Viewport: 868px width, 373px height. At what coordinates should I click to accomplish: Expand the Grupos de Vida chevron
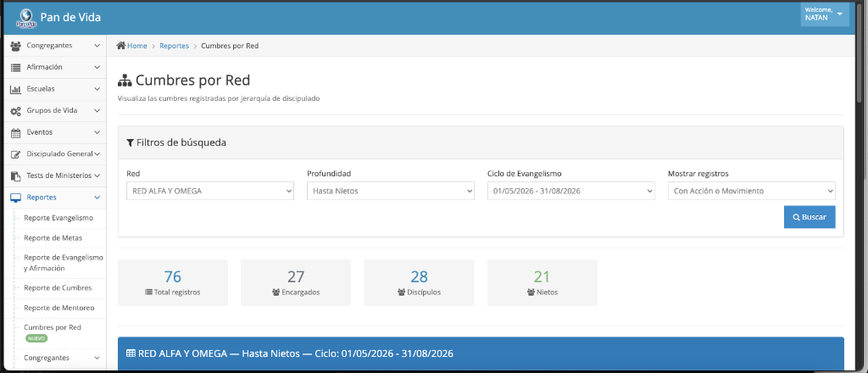point(97,111)
